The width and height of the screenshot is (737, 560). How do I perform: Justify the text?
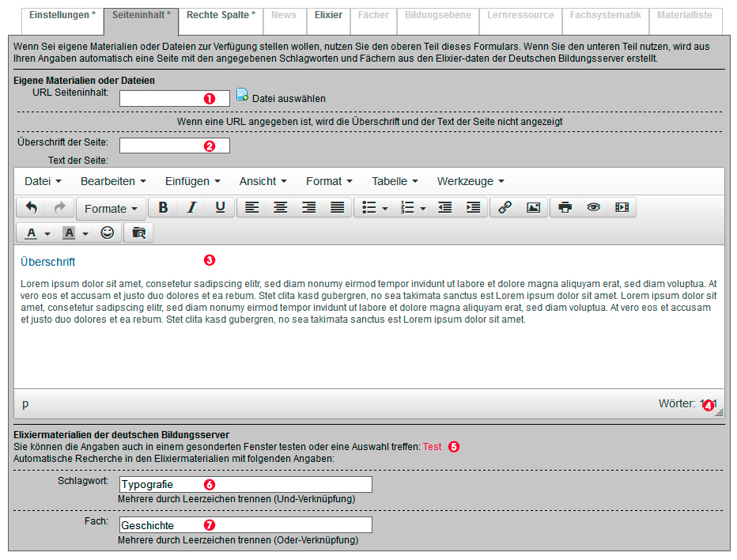(x=338, y=207)
